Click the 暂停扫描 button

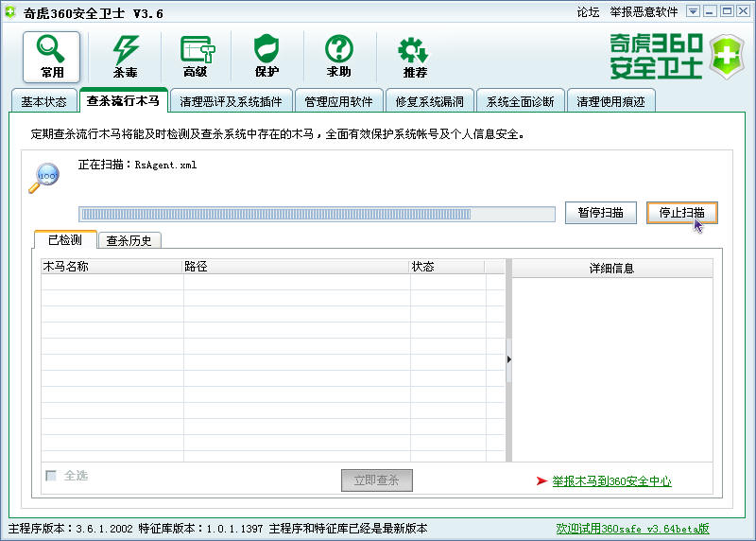(x=601, y=213)
